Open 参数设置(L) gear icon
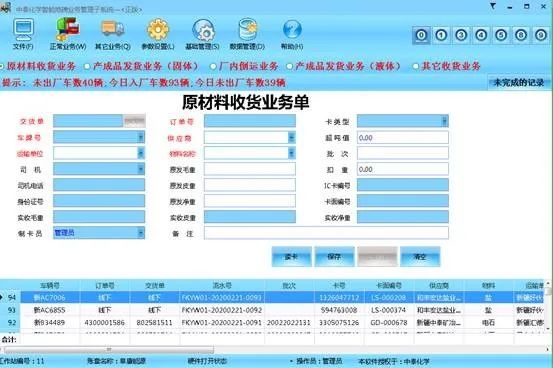Screen dimensions: 553x368 point(158,30)
